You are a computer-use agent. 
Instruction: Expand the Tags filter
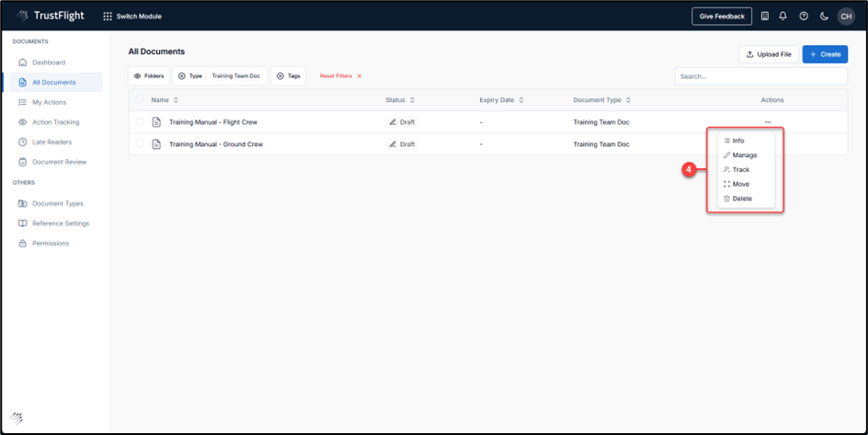[289, 76]
